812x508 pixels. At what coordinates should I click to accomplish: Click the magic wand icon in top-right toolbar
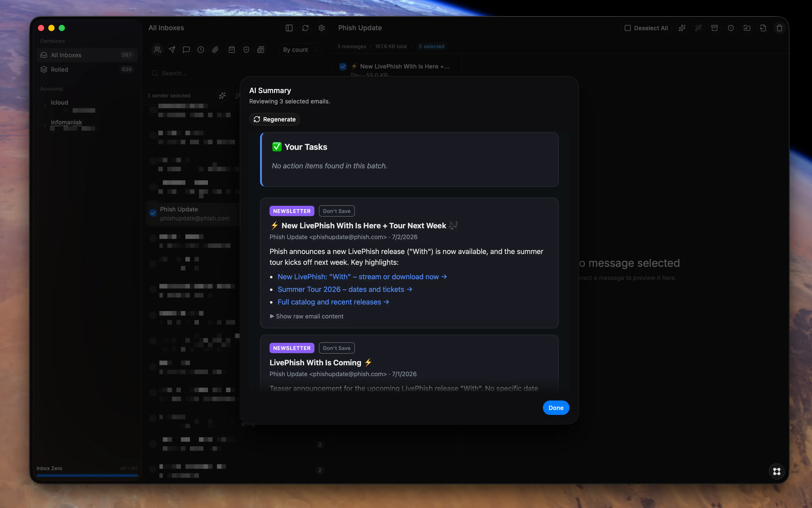tap(698, 28)
